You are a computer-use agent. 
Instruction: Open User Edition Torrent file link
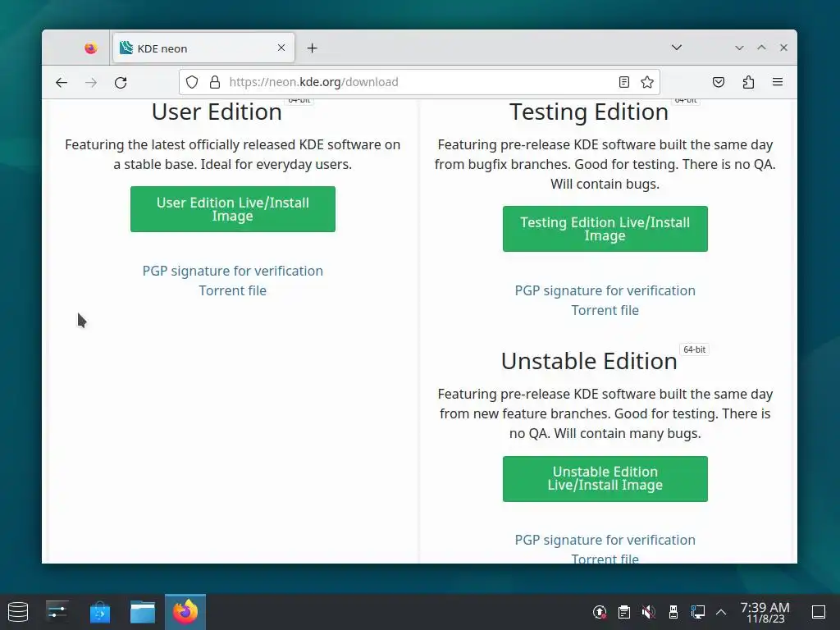232,290
